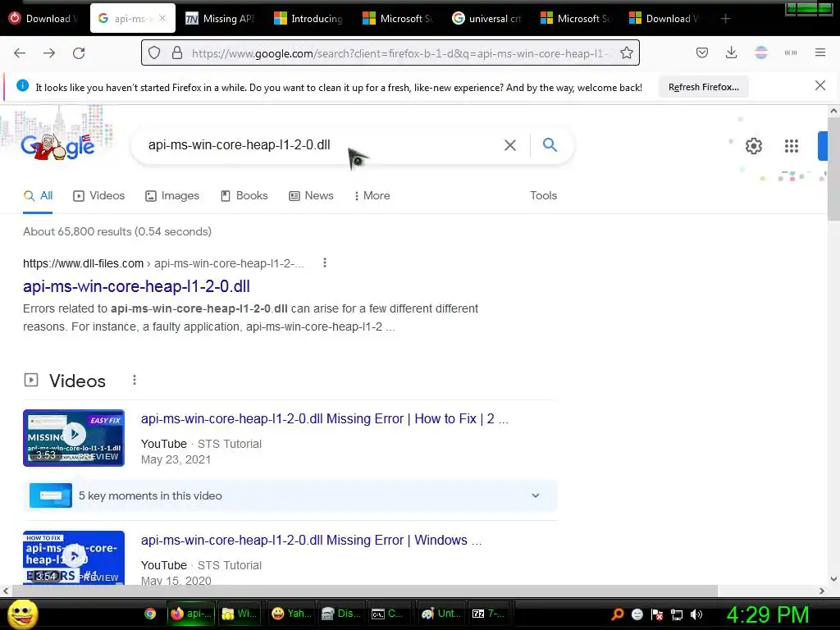The height and width of the screenshot is (630, 840).
Task: Click the Refresh Firefox button
Action: (x=703, y=87)
